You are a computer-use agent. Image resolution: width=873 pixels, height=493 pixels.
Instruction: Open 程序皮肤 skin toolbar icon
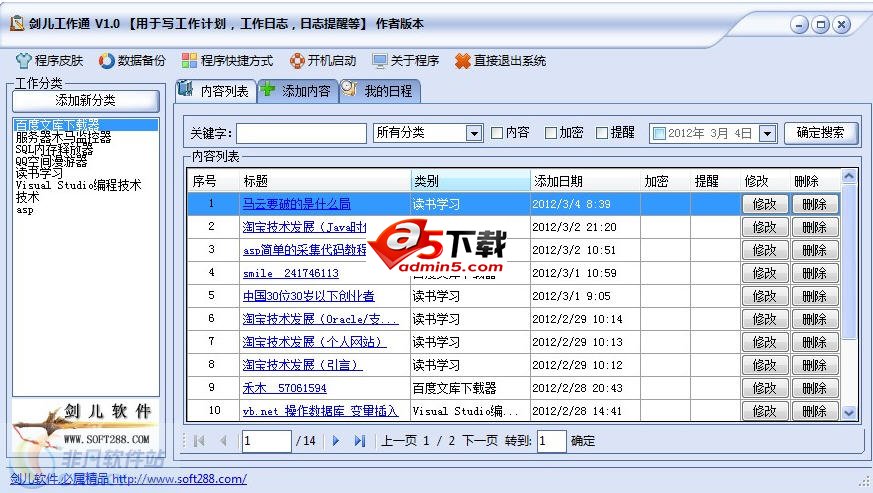coord(23,61)
